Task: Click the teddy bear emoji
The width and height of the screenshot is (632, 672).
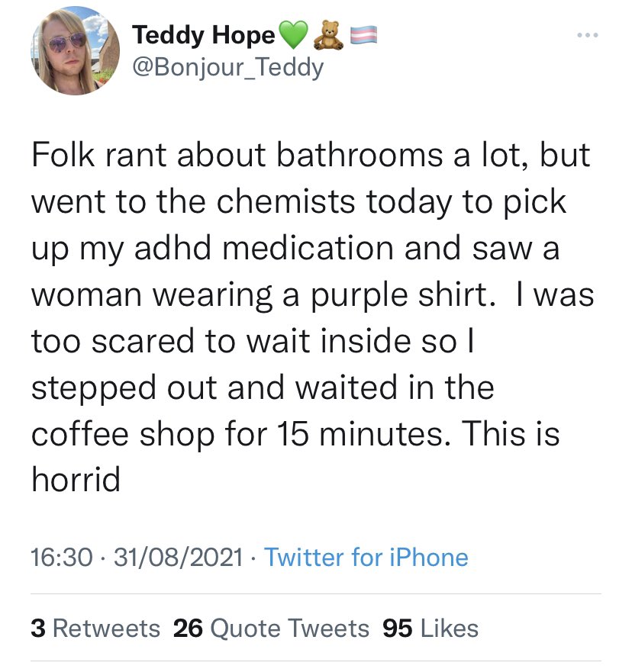Action: click(330, 35)
